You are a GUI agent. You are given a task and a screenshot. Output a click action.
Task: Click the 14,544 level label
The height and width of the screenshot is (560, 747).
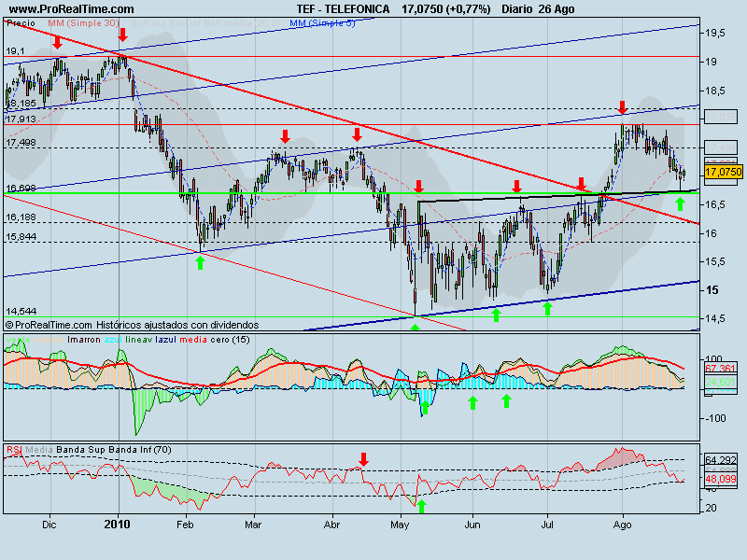[21, 312]
